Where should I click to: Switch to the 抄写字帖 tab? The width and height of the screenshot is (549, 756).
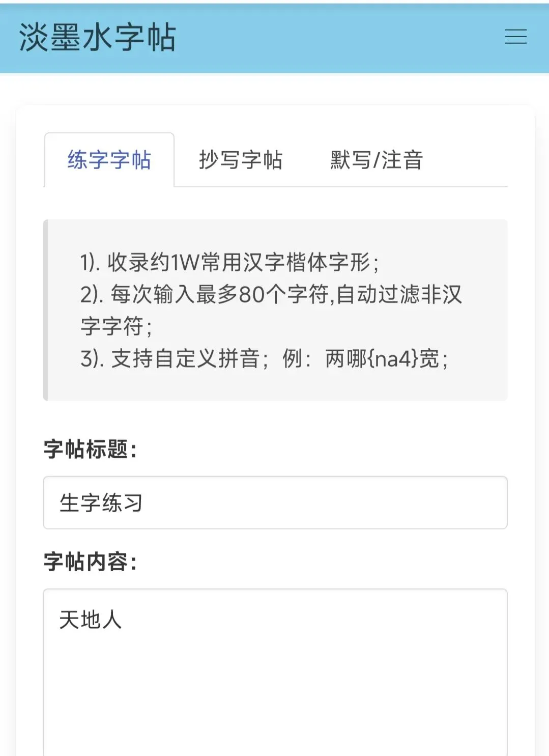click(x=240, y=160)
